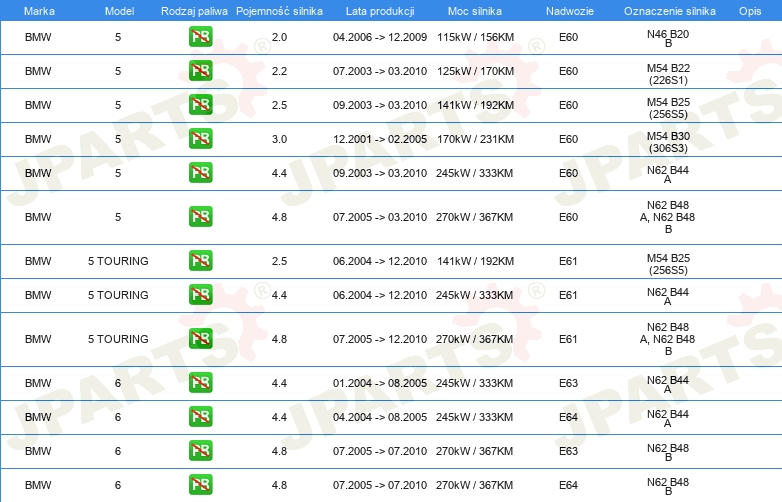The height and width of the screenshot is (502, 782).
Task: Click the engine capacity 2.0 cell
Action: [279, 37]
